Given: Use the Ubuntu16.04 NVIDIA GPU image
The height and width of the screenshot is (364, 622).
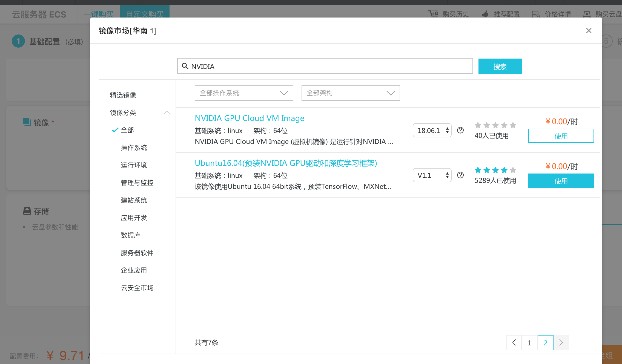Looking at the screenshot, I should [561, 181].
